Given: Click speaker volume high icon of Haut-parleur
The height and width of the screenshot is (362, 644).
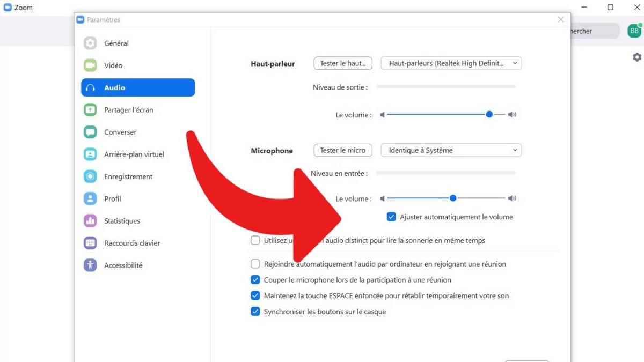Looking at the screenshot, I should pyautogui.click(x=512, y=115).
